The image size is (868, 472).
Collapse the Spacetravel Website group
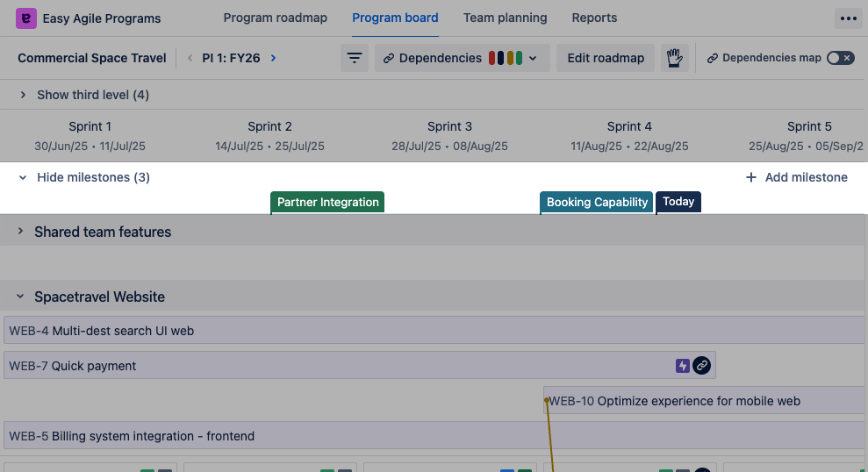20,297
